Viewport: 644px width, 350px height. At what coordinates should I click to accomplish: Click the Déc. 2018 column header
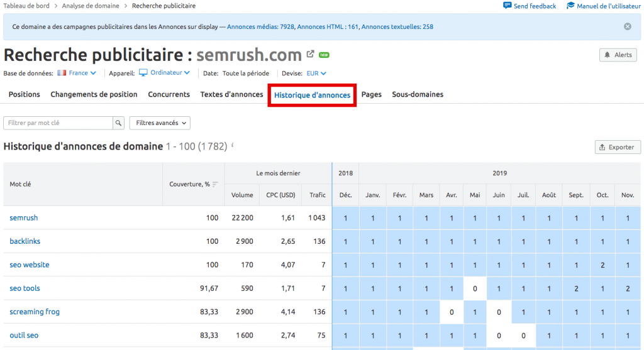click(345, 195)
